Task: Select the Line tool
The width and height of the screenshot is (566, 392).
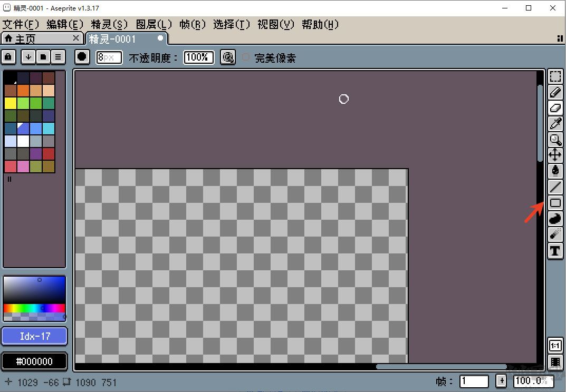Action: click(x=554, y=187)
